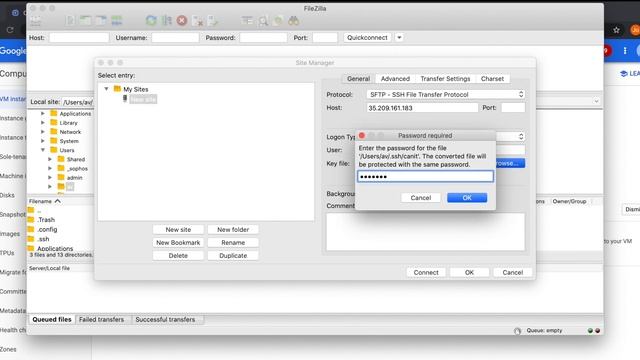Switch to the Charset tab
Screen dimensions: 640x360
pyautogui.click(x=492, y=78)
